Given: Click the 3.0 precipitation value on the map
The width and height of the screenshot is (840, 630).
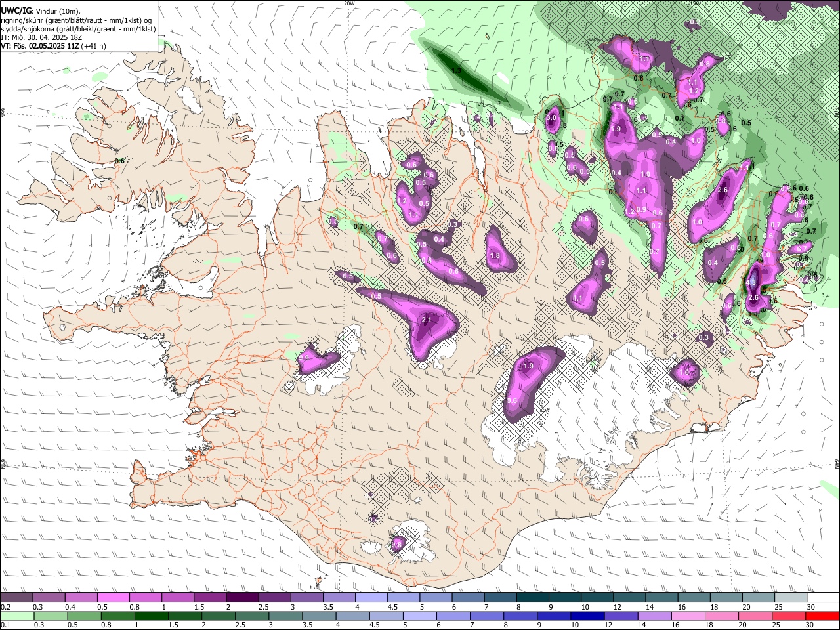Looking at the screenshot, I should click(x=551, y=117).
